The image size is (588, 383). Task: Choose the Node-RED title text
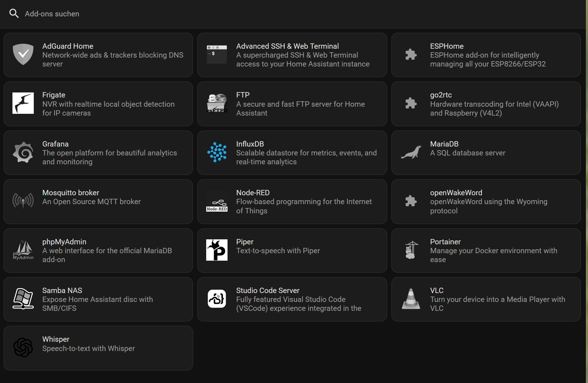[x=253, y=193]
